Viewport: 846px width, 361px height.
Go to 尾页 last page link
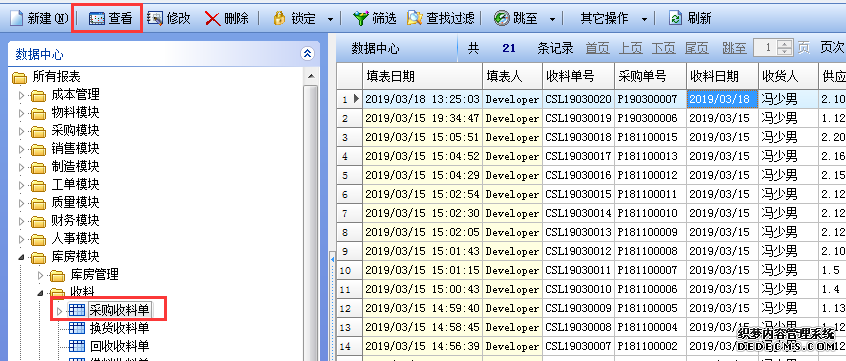[x=697, y=48]
